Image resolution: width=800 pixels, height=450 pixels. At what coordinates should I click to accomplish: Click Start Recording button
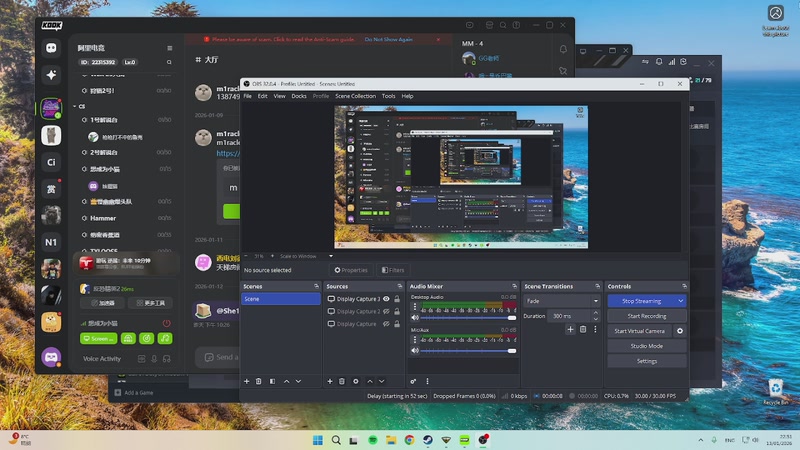tap(647, 316)
